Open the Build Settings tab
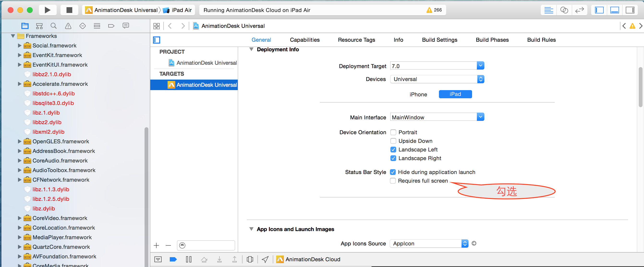The height and width of the screenshot is (267, 644). pyautogui.click(x=439, y=40)
